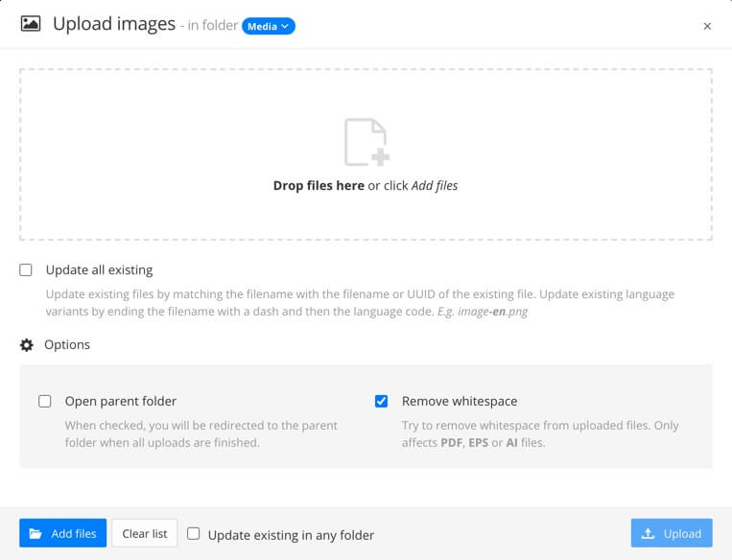Click the Add files button

[63, 533]
